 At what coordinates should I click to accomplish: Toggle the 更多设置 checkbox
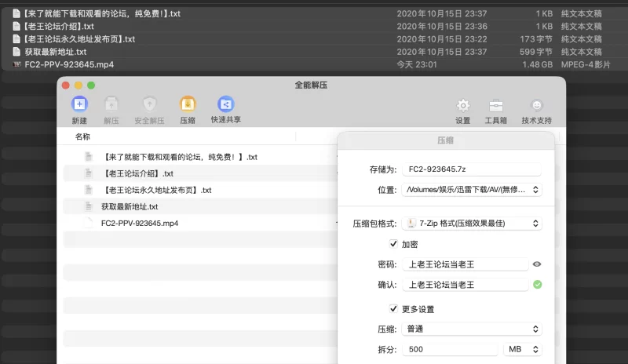pyautogui.click(x=394, y=309)
